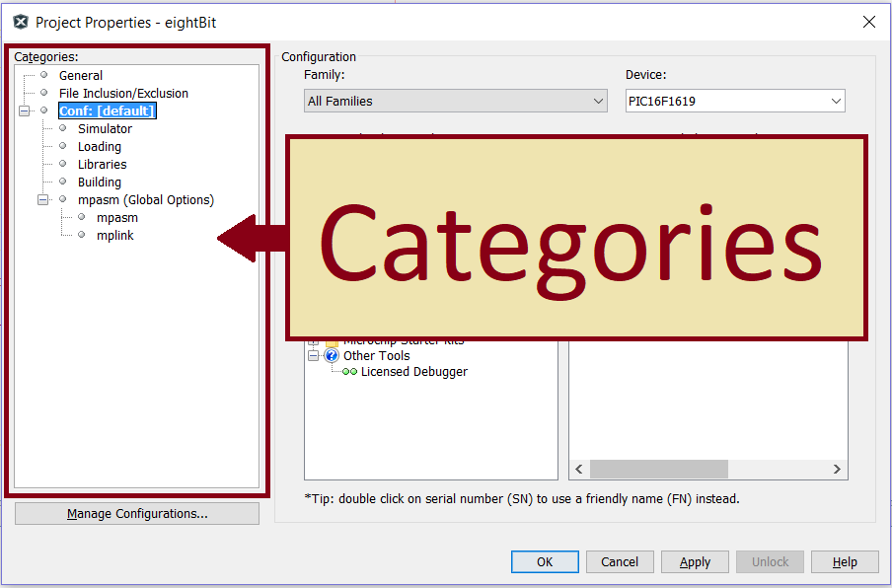Image resolution: width=892 pixels, height=588 pixels.
Task: Apply the project property changes
Action: click(x=695, y=561)
